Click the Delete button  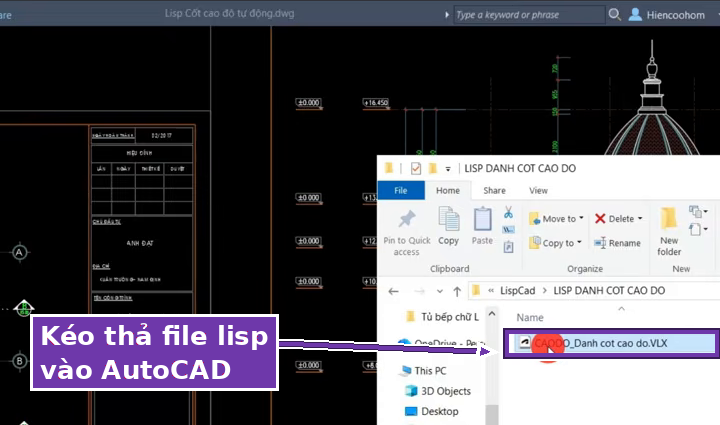click(x=614, y=219)
